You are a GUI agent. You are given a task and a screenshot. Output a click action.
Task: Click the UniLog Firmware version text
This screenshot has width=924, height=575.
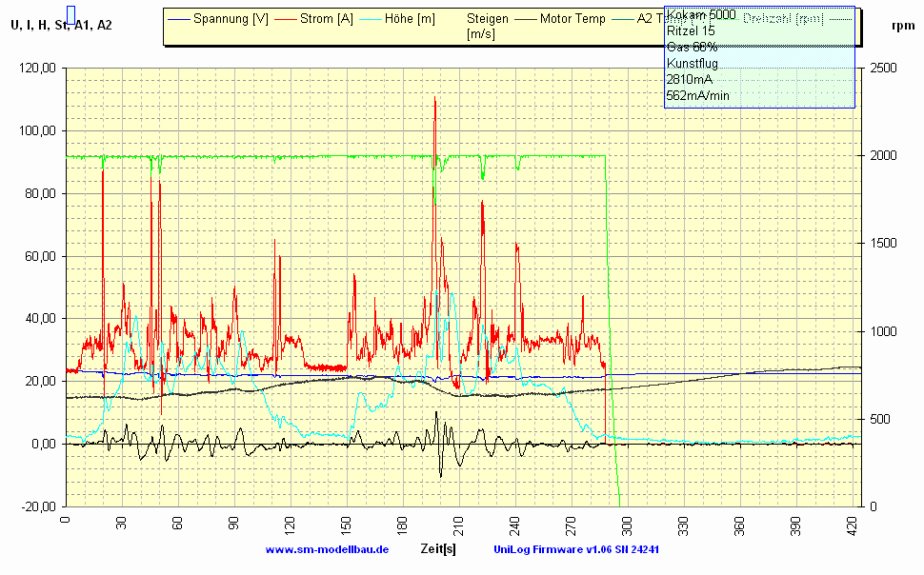pos(576,549)
